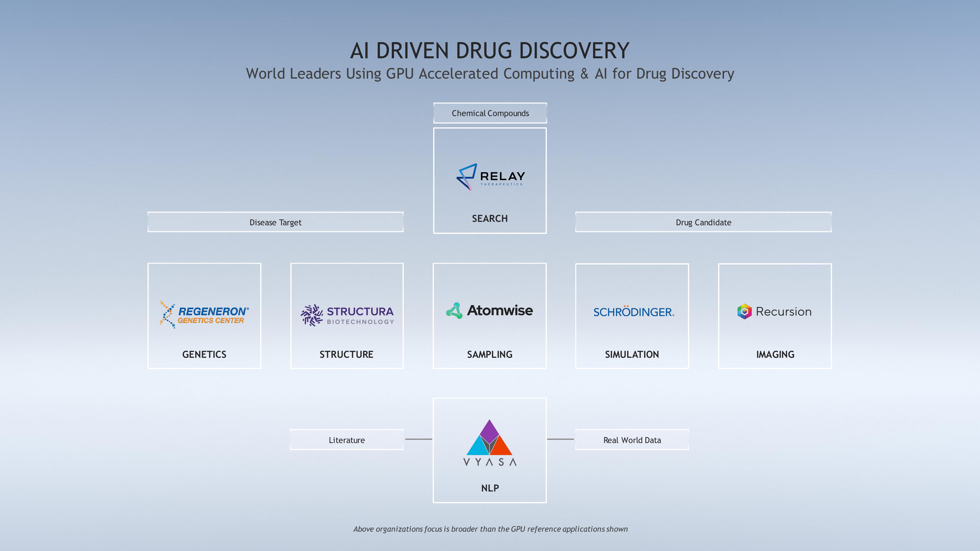The width and height of the screenshot is (980, 551).
Task: Click the disclaimer text at the bottom
Action: (x=490, y=529)
